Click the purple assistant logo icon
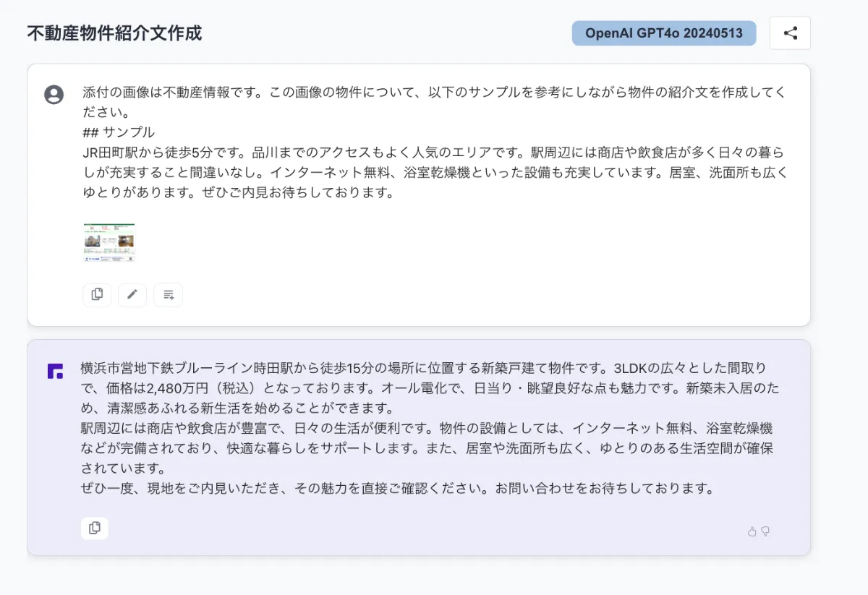Viewport: 868px width, 595px height. tap(55, 371)
